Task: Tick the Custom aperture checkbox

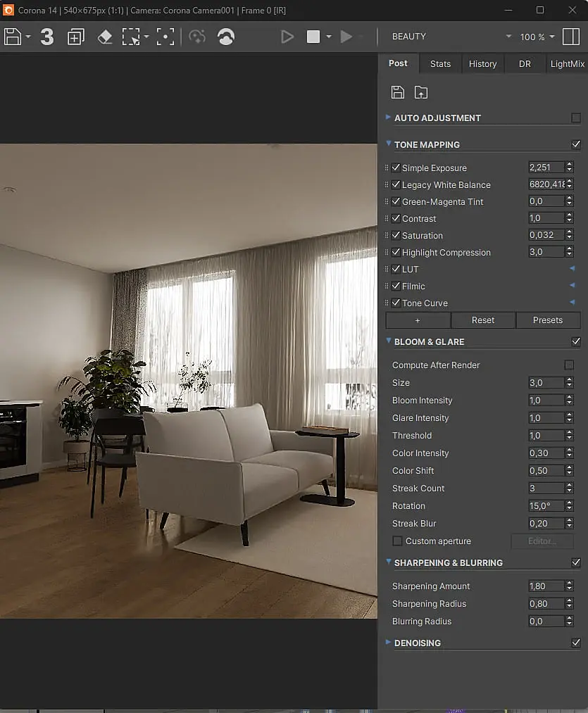Action: pyautogui.click(x=397, y=541)
